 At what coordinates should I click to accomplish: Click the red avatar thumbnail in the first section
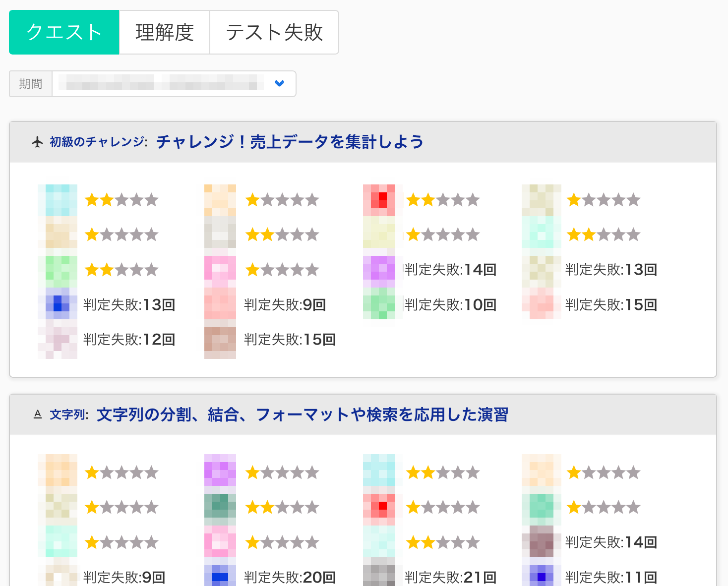tap(379, 200)
